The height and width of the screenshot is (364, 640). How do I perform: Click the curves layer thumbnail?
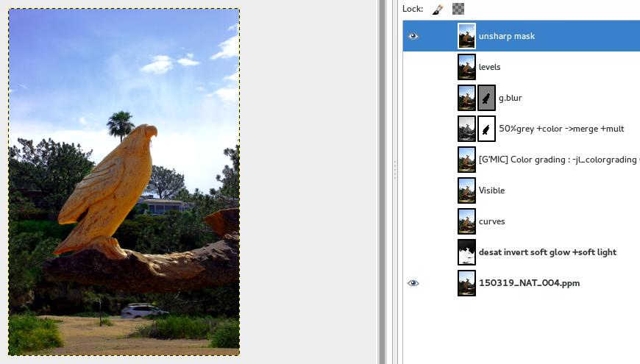click(x=466, y=221)
